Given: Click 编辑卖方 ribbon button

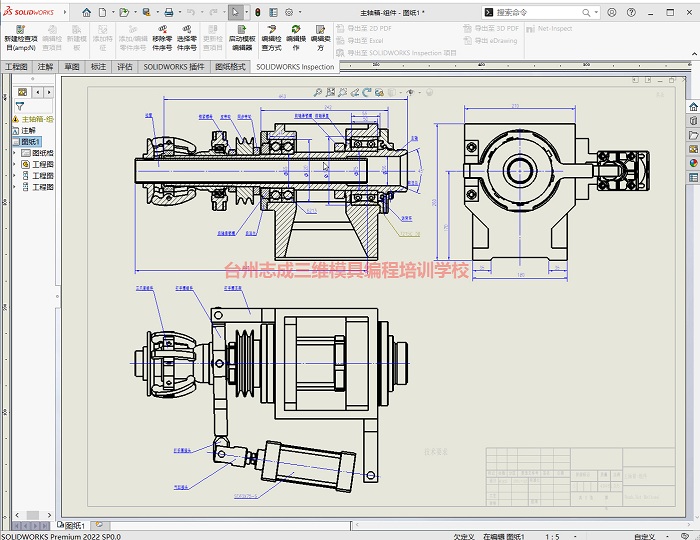Looking at the screenshot, I should pyautogui.click(x=321, y=38).
